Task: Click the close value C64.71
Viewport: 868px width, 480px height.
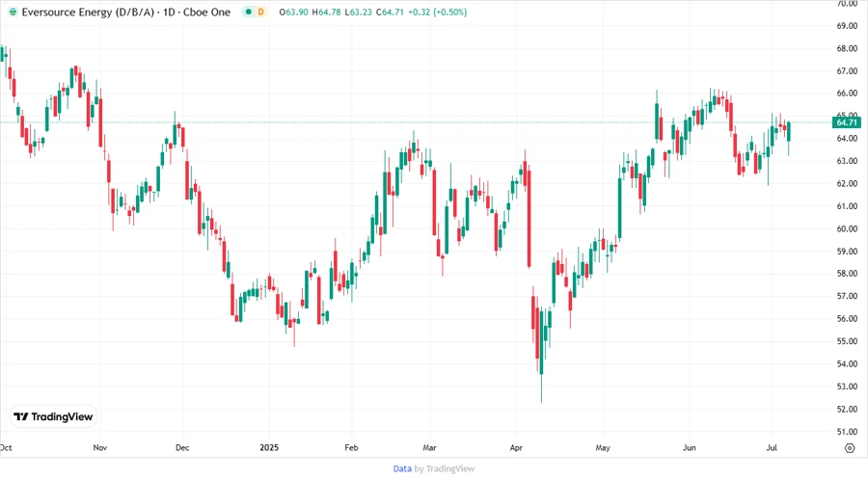Action: click(391, 13)
